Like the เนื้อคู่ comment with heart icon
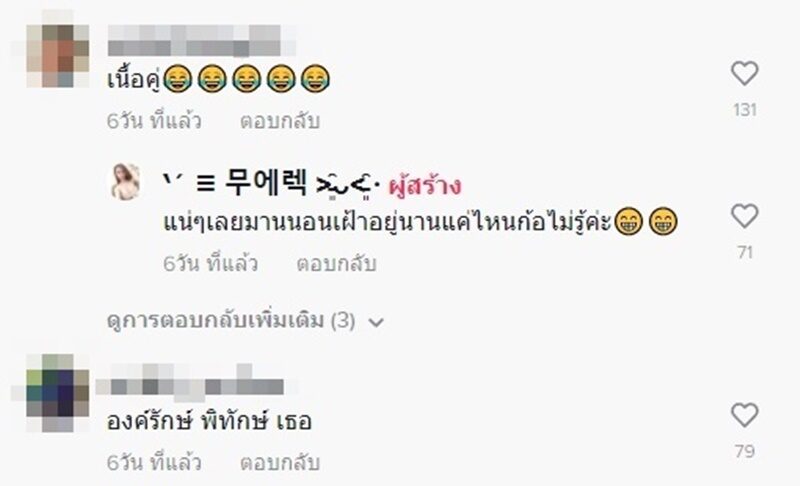The width and height of the screenshot is (800, 486). 744,73
